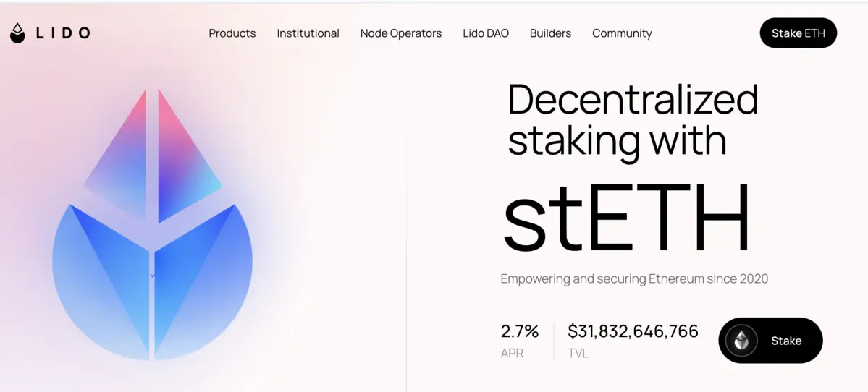The height and width of the screenshot is (392, 868).
Task: Click the $31,832,646,766 TVL figure
Action: click(x=633, y=331)
